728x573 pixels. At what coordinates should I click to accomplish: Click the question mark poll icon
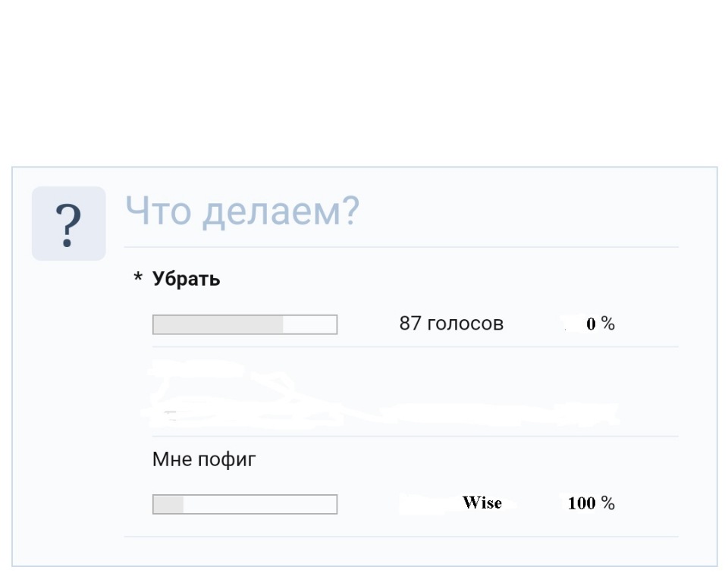coord(68,224)
